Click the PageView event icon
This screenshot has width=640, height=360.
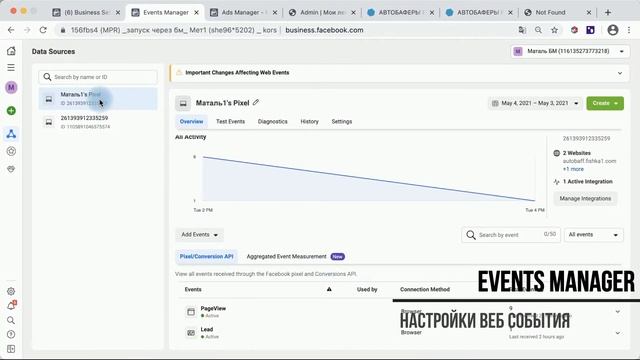point(191,312)
